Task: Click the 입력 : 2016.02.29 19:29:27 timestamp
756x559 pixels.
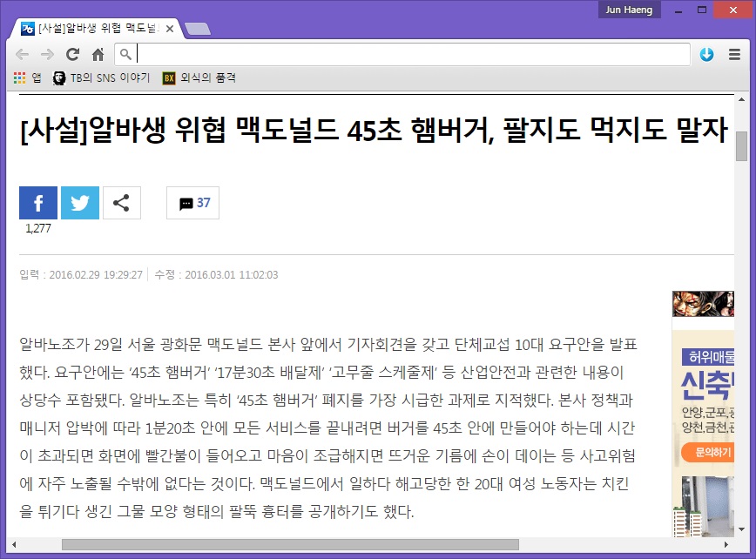Action: point(81,274)
